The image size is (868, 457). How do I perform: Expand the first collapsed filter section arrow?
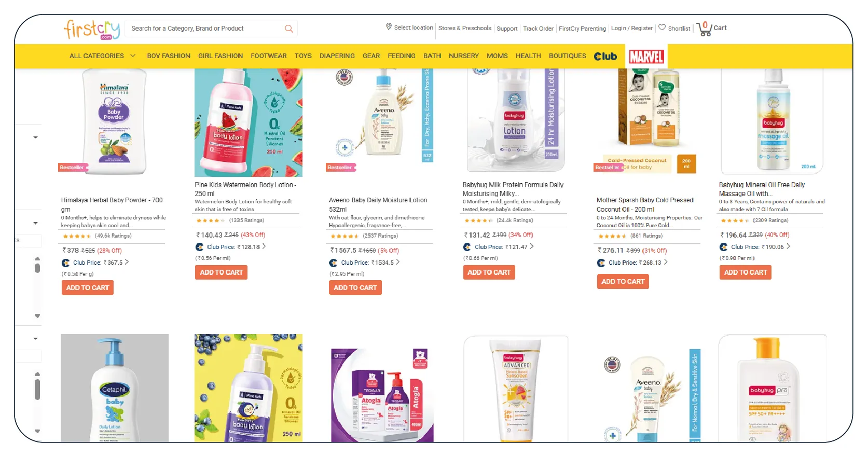[x=36, y=137]
